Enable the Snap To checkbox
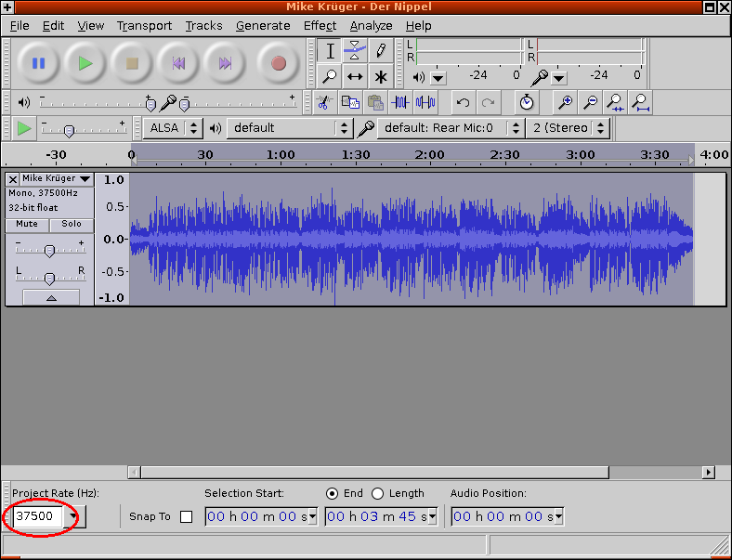The width and height of the screenshot is (732, 560). [186, 516]
